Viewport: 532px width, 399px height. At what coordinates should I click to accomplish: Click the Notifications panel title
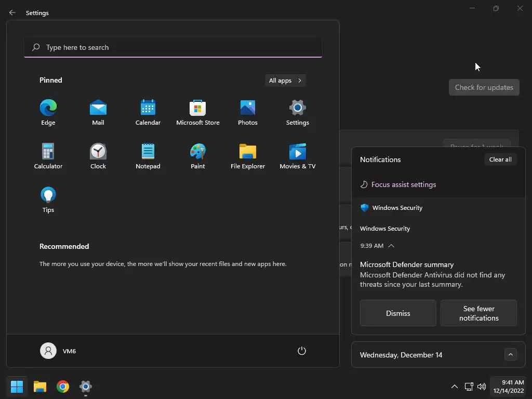(x=380, y=159)
